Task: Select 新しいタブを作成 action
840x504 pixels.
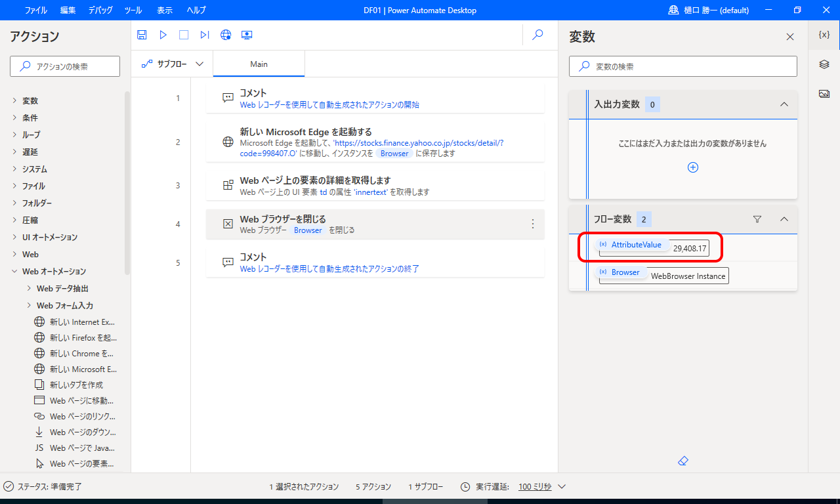Action: pos(69,385)
